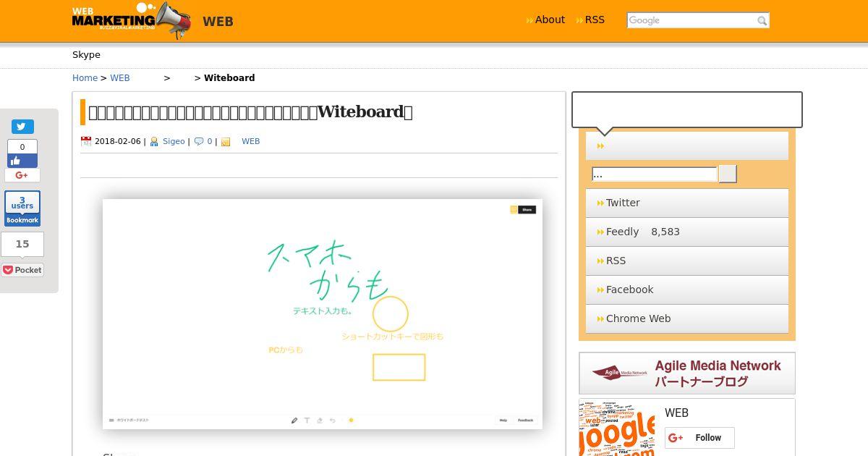The image size is (868, 456).
Task: Click the WEB site title beside the logo
Action: coord(218,22)
